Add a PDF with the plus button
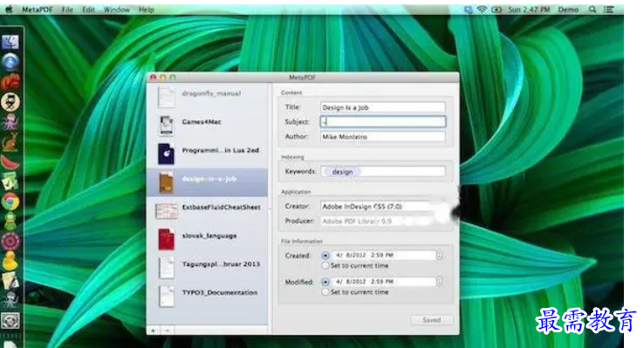The image size is (644, 348). [x=154, y=331]
